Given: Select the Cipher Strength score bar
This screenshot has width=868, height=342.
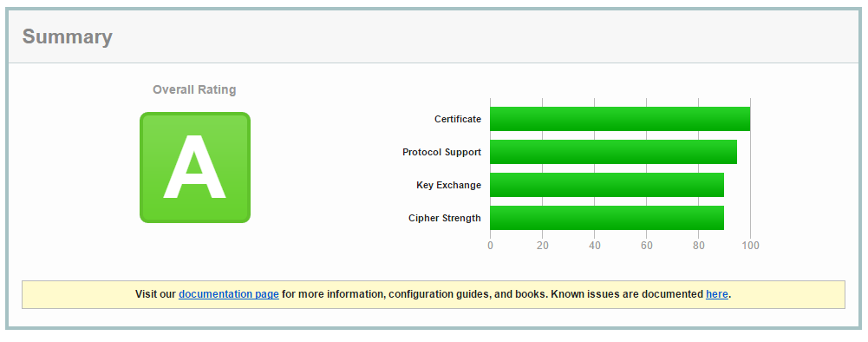Looking at the screenshot, I should (x=607, y=218).
